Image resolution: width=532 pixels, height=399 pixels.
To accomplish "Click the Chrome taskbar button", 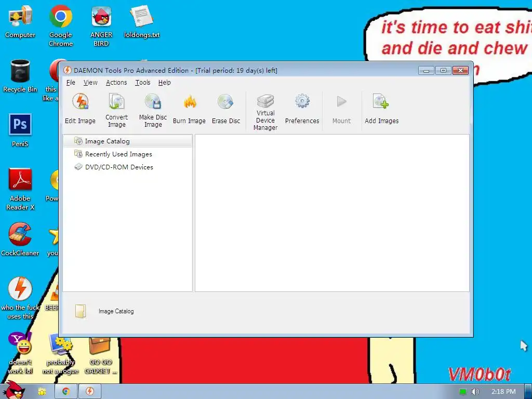I will [x=66, y=392].
